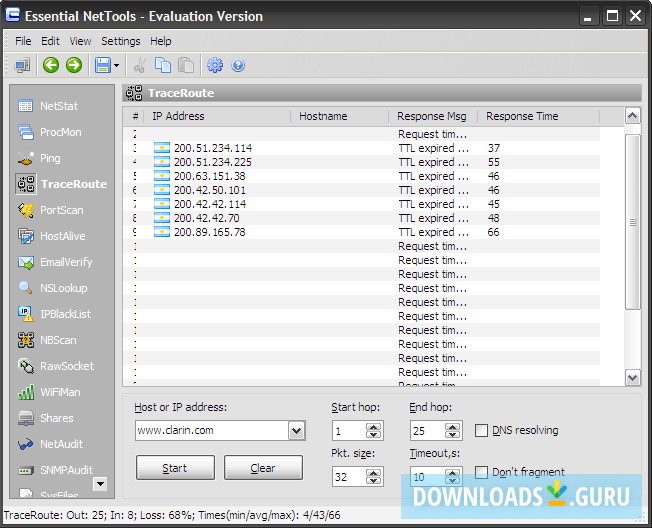Sort by the Response Msg column header
The width and height of the screenshot is (652, 529).
pyautogui.click(x=433, y=116)
